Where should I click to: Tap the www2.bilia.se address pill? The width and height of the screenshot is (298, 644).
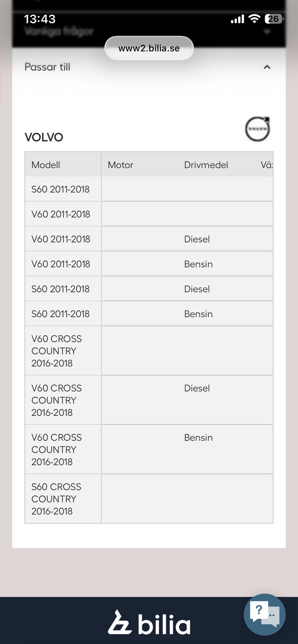pyautogui.click(x=149, y=48)
